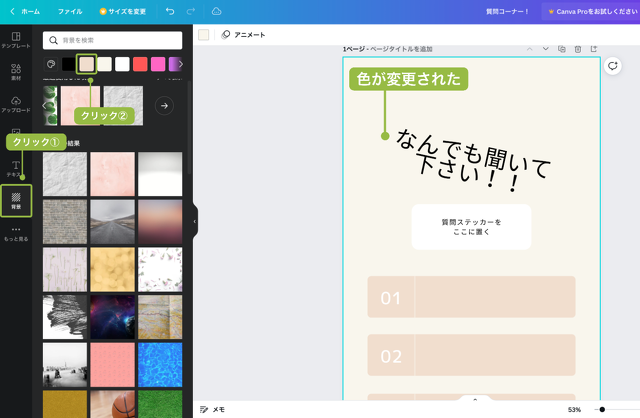Open the File (ファイル) menu
640x418 pixels.
[x=70, y=11]
